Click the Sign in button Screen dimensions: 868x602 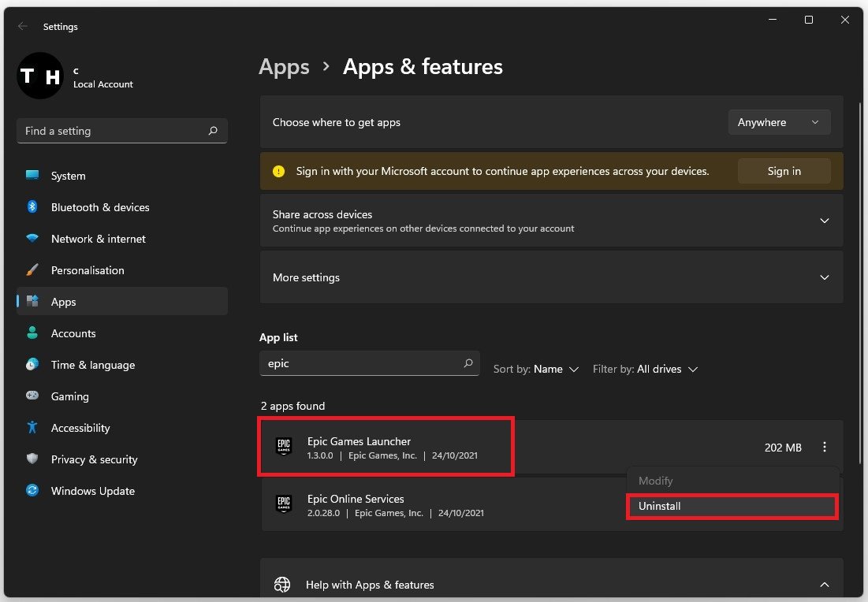[784, 171]
